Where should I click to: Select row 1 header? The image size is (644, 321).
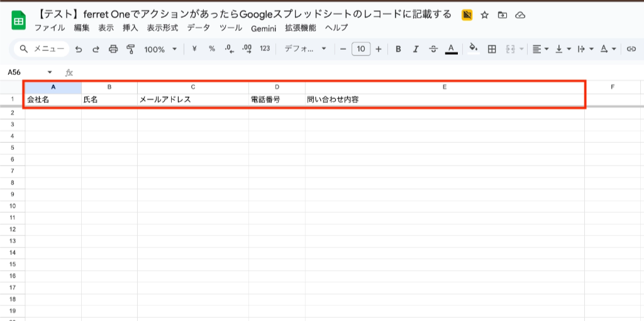[x=13, y=99]
